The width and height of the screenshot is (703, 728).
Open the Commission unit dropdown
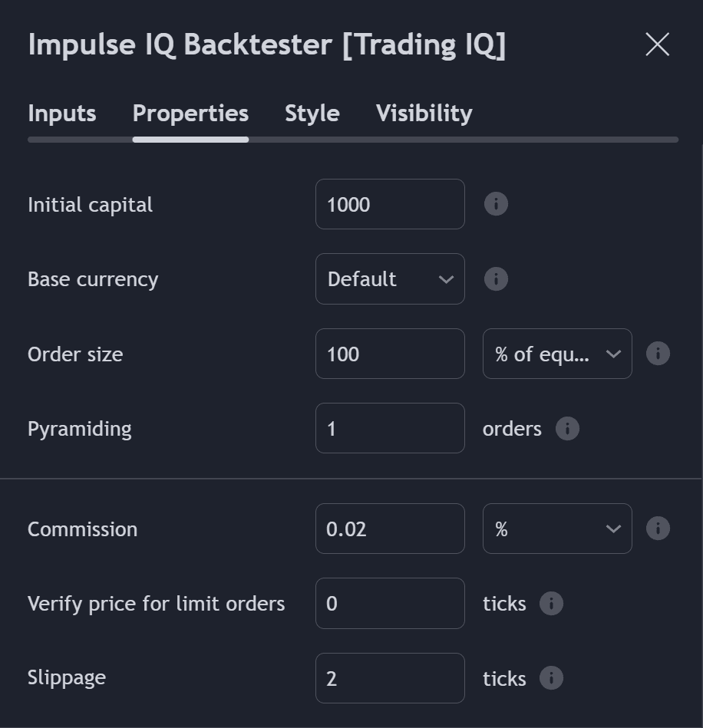click(x=557, y=529)
